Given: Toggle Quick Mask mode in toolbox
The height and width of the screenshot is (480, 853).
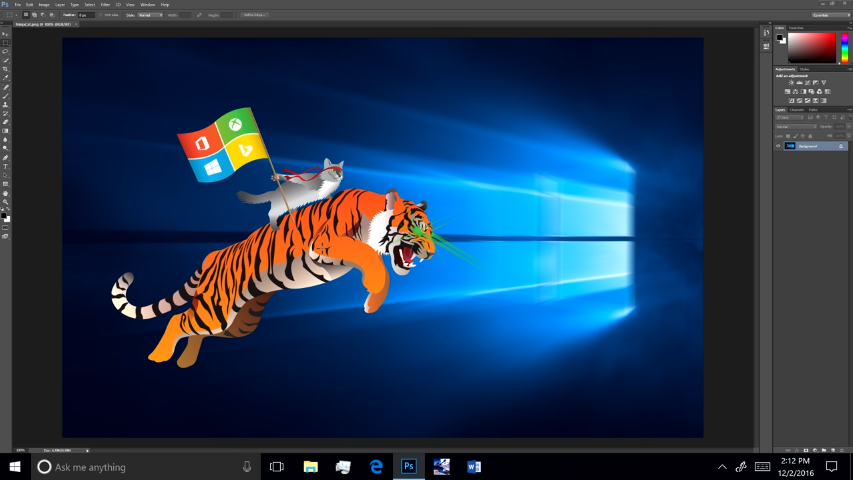Looking at the screenshot, I should (5, 228).
